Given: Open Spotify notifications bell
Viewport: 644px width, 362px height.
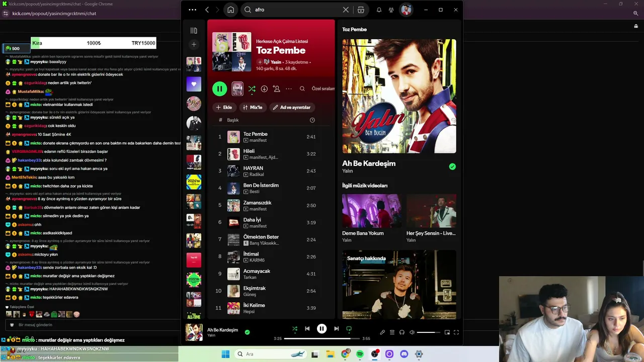Looking at the screenshot, I should [379, 10].
